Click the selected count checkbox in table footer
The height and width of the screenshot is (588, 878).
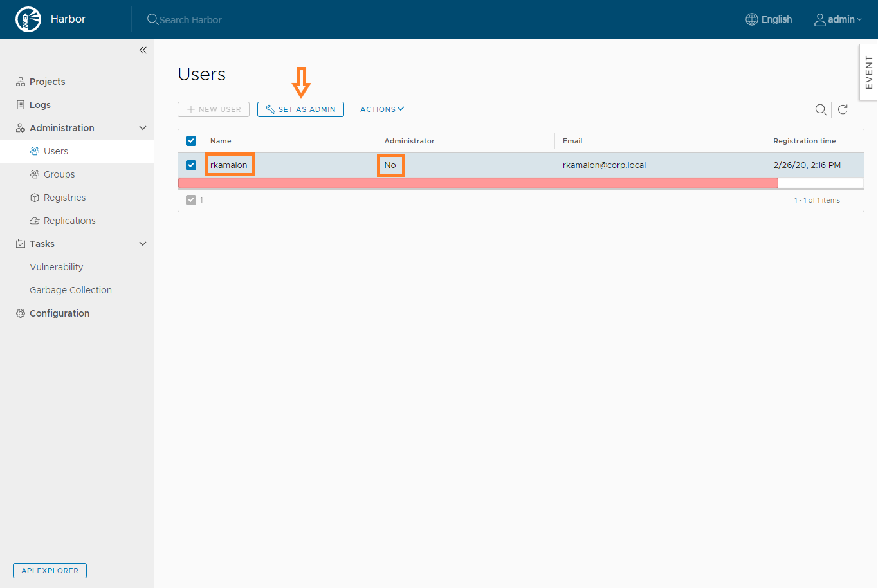pos(191,200)
